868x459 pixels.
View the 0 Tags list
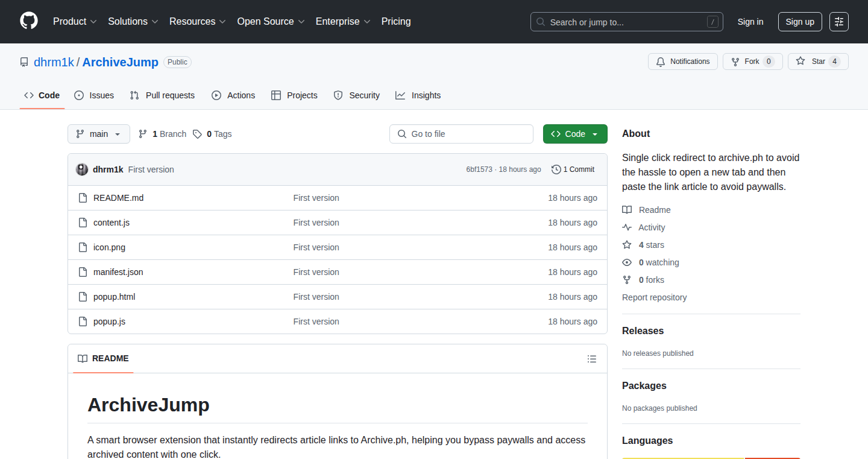click(212, 134)
